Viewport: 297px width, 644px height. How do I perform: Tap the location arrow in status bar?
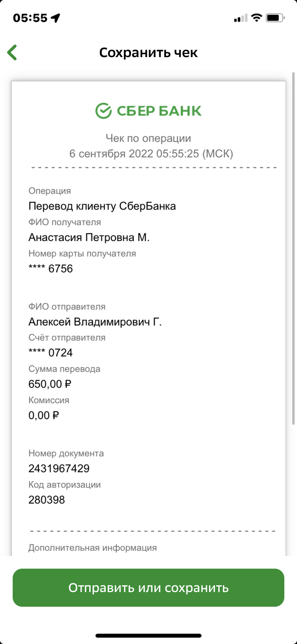pos(56,18)
